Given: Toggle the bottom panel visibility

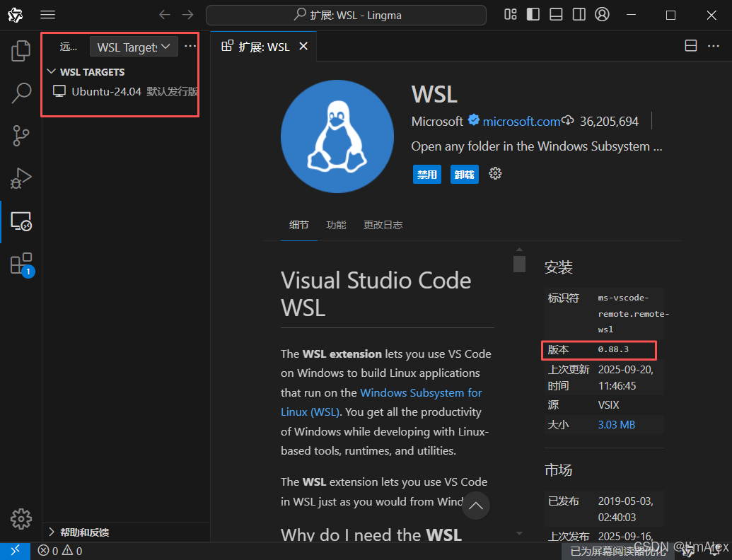Looking at the screenshot, I should 556,15.
